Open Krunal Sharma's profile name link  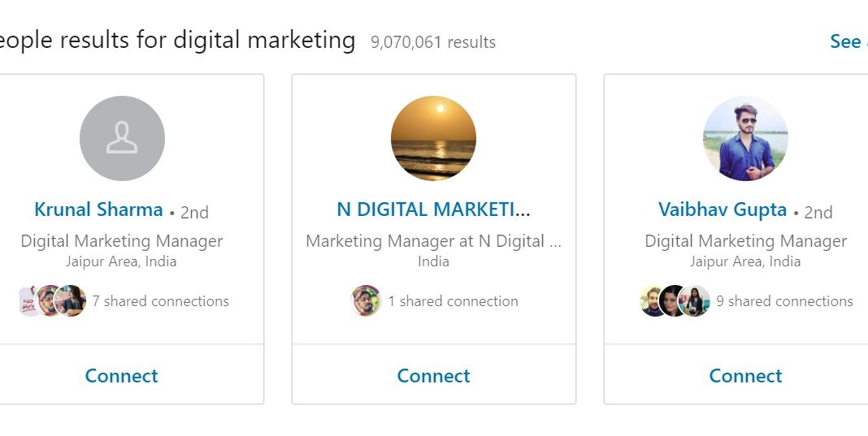(x=98, y=209)
